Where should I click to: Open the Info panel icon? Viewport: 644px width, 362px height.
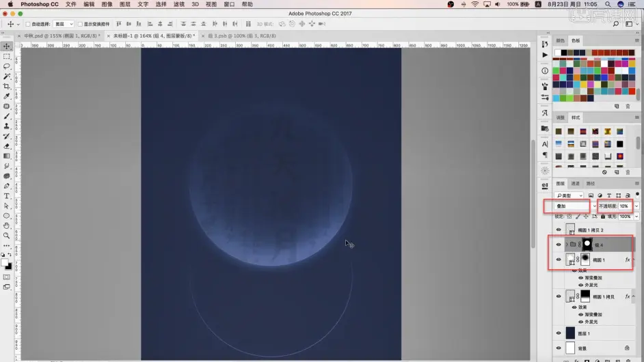(545, 70)
